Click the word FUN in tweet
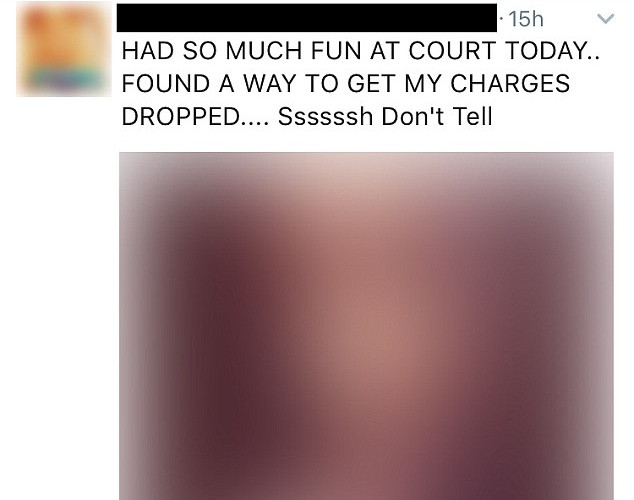Image resolution: width=634 pixels, height=500 pixels. [336, 51]
